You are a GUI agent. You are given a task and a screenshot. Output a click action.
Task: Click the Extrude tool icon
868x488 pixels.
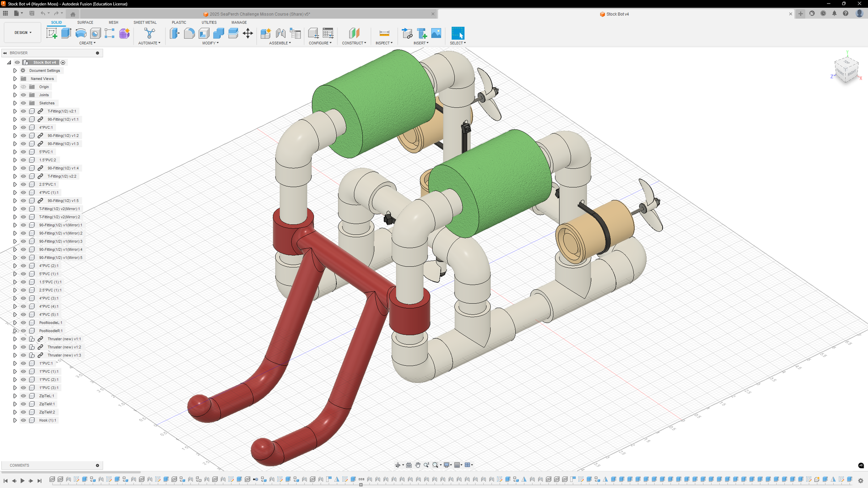click(66, 33)
